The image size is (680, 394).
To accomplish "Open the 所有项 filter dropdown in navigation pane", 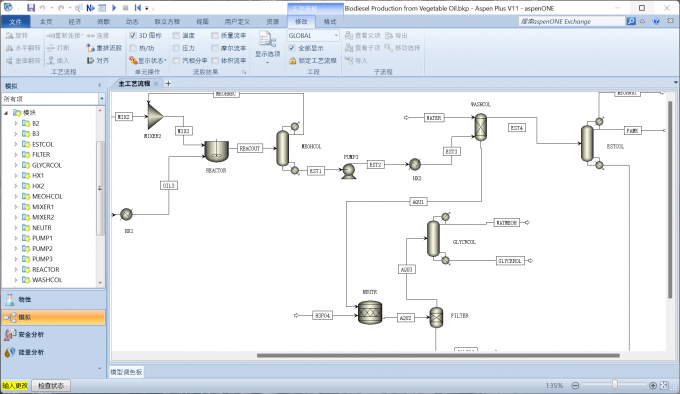I will [101, 99].
